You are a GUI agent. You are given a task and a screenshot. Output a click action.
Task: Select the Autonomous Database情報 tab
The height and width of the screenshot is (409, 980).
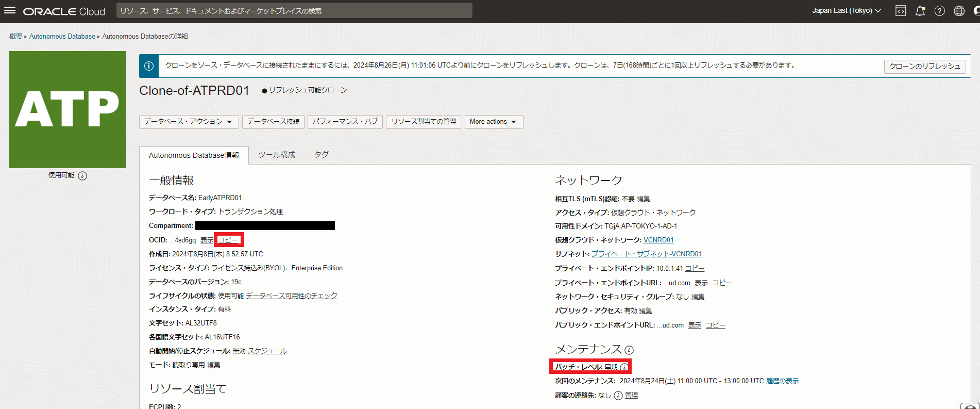coord(194,155)
